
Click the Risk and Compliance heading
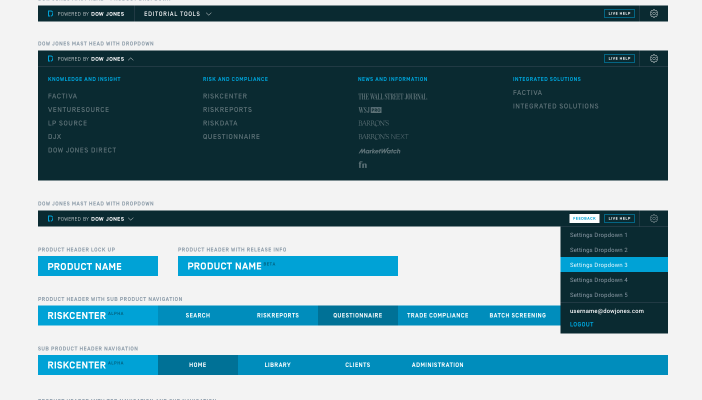click(235, 79)
